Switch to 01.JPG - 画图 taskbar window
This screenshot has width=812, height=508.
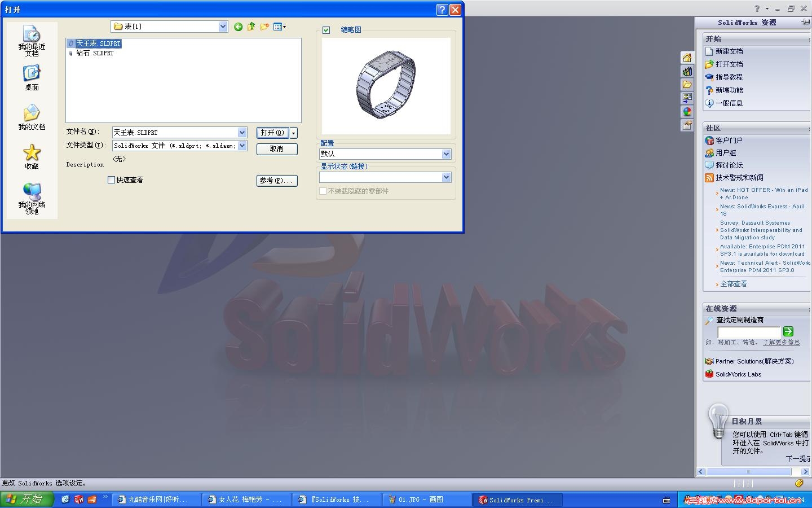point(427,500)
